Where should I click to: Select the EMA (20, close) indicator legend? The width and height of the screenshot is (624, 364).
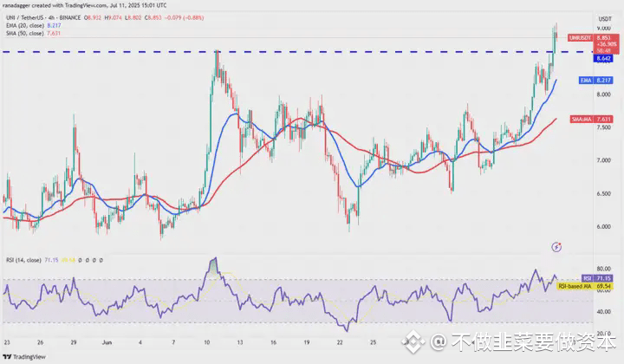(24, 25)
